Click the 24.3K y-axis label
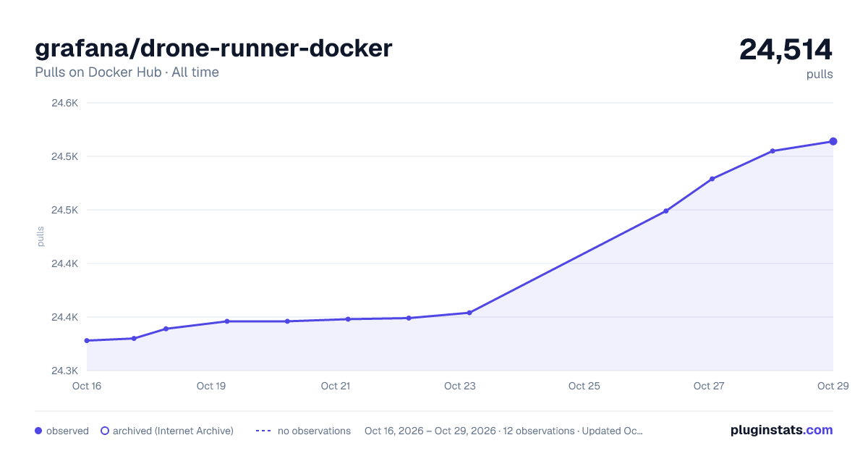Viewport: 868px width, 456px height. 64,371
